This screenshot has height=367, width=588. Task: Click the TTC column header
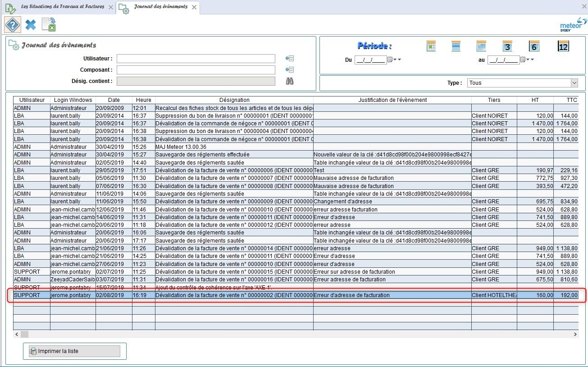[x=566, y=100]
